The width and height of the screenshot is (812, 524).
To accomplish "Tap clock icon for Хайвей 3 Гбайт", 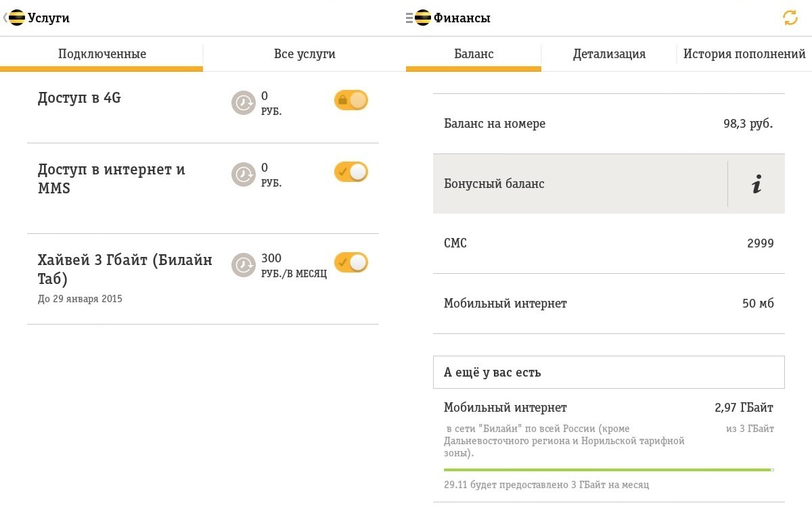I will point(244,265).
